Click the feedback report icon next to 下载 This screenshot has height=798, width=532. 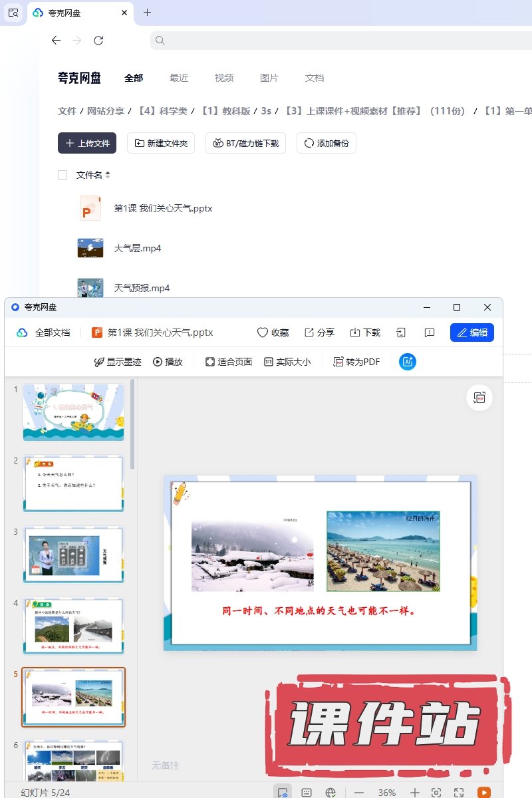[x=430, y=332]
